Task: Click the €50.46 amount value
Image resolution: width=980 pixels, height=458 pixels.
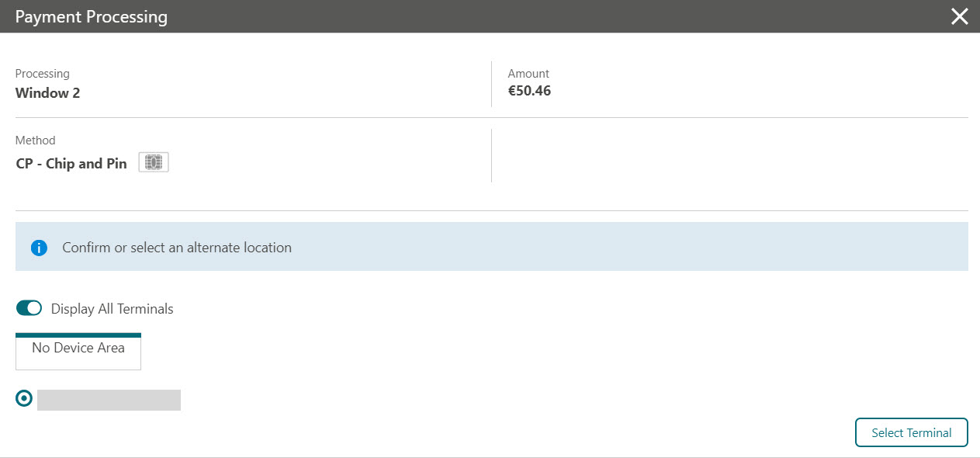Action: pyautogui.click(x=529, y=91)
